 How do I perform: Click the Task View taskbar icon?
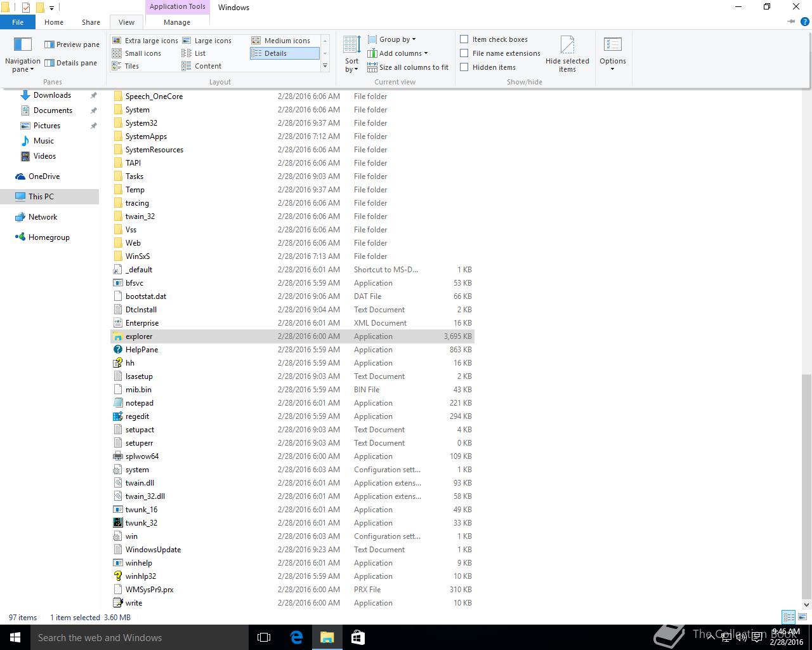[x=264, y=637]
